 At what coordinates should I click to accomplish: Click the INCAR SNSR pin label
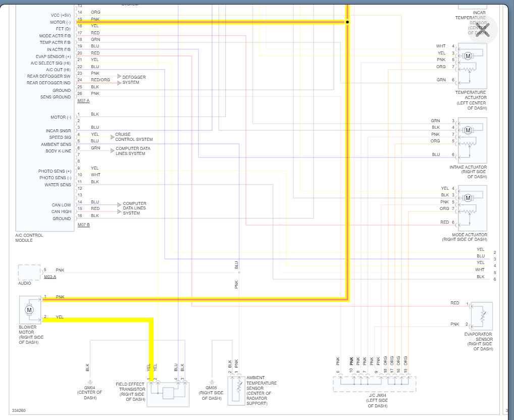[58, 131]
